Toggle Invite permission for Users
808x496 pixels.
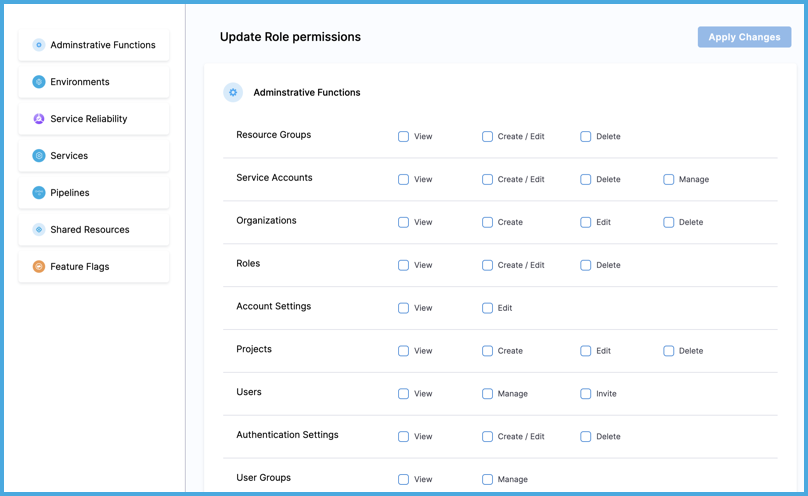click(x=586, y=394)
